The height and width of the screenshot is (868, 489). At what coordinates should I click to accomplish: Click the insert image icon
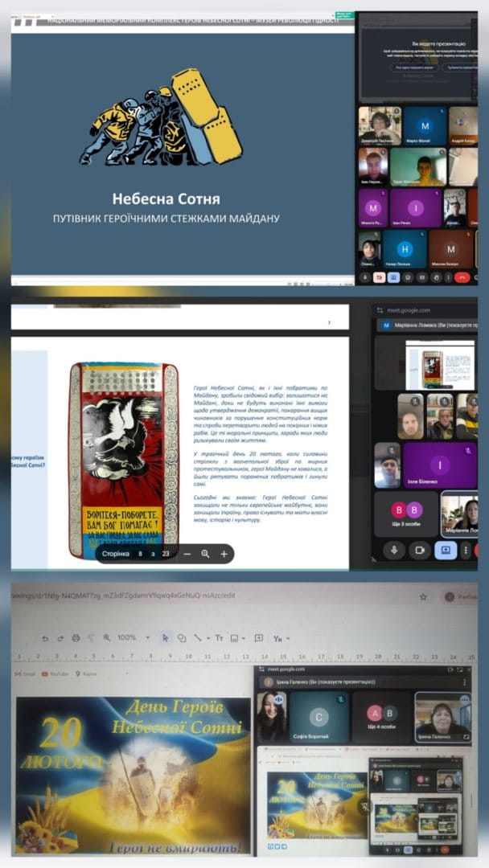click(x=234, y=638)
